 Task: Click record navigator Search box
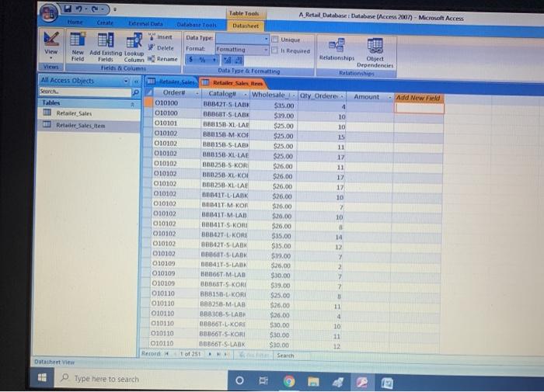(292, 356)
